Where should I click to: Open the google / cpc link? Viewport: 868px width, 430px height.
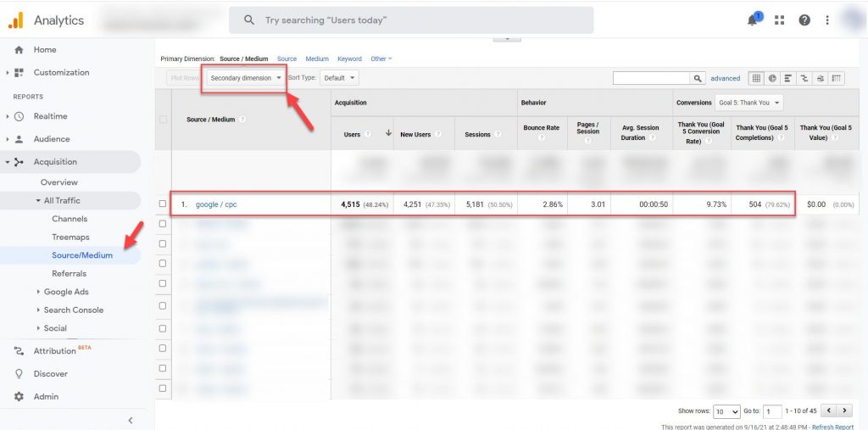pos(216,204)
